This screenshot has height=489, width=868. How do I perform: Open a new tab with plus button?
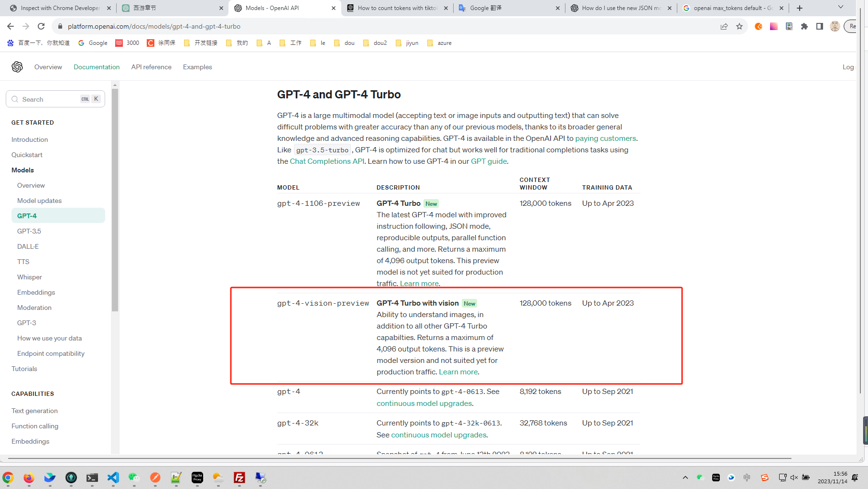pyautogui.click(x=800, y=8)
